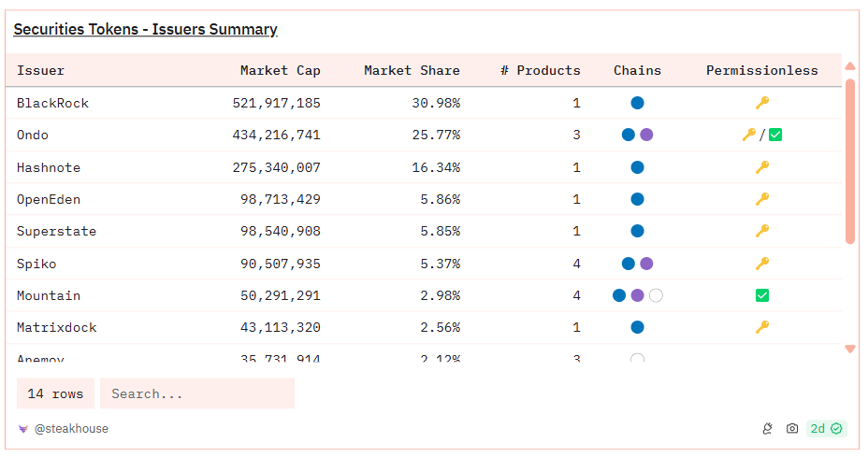The image size is (868, 457).
Task: Select the Hashnote issuer cell
Action: tap(49, 167)
